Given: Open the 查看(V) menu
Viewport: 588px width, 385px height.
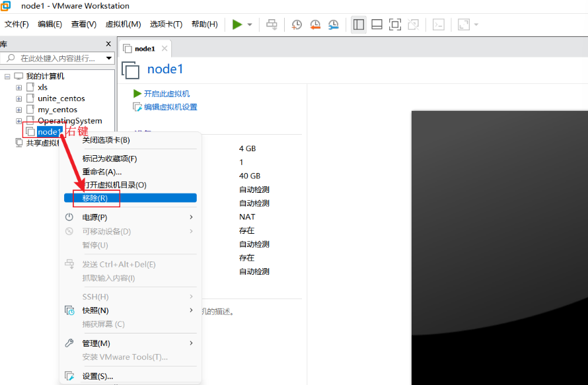Looking at the screenshot, I should [x=84, y=24].
